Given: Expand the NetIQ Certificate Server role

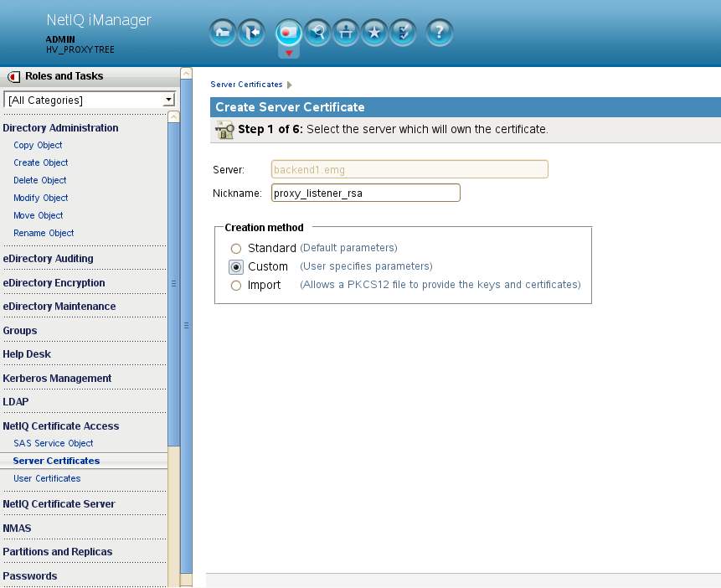Looking at the screenshot, I should coord(59,503).
